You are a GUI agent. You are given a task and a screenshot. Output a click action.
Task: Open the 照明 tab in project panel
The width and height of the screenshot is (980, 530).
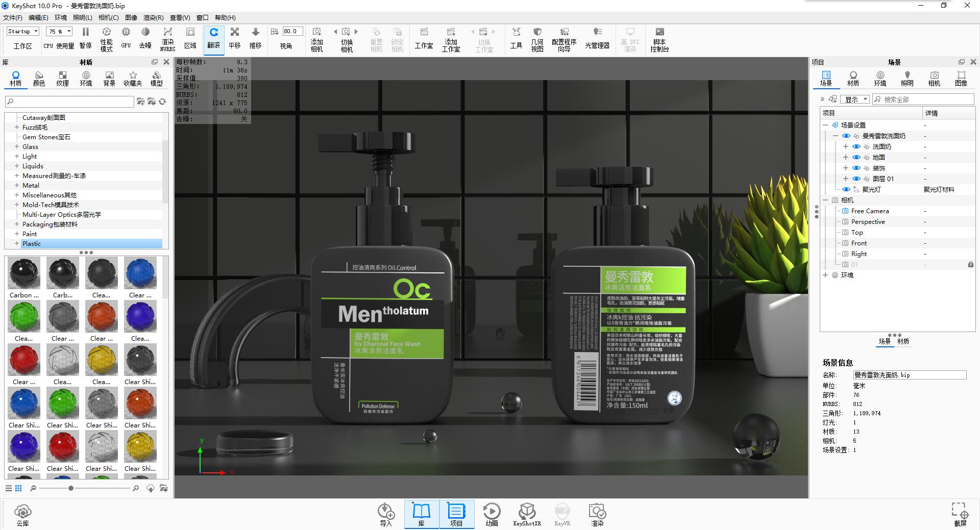click(x=907, y=79)
